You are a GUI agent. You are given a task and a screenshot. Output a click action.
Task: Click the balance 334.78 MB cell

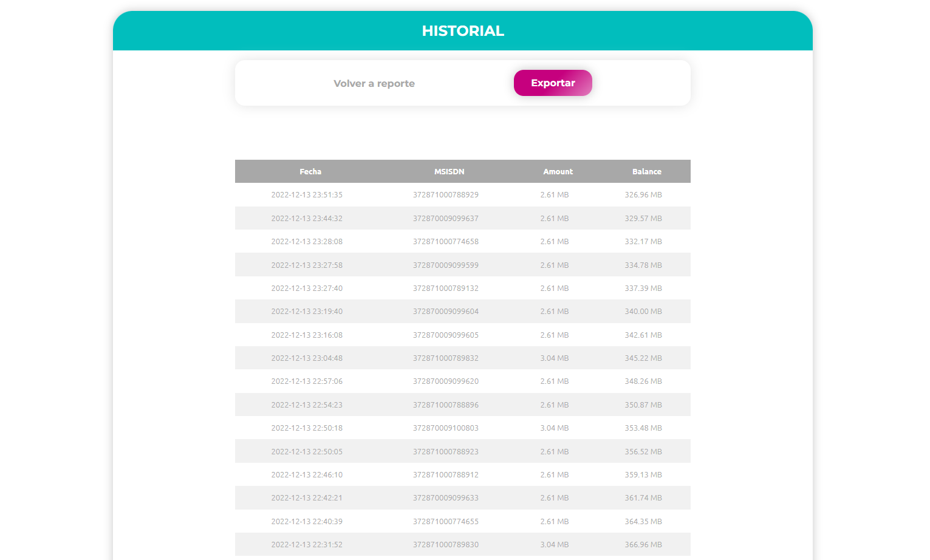643,265
